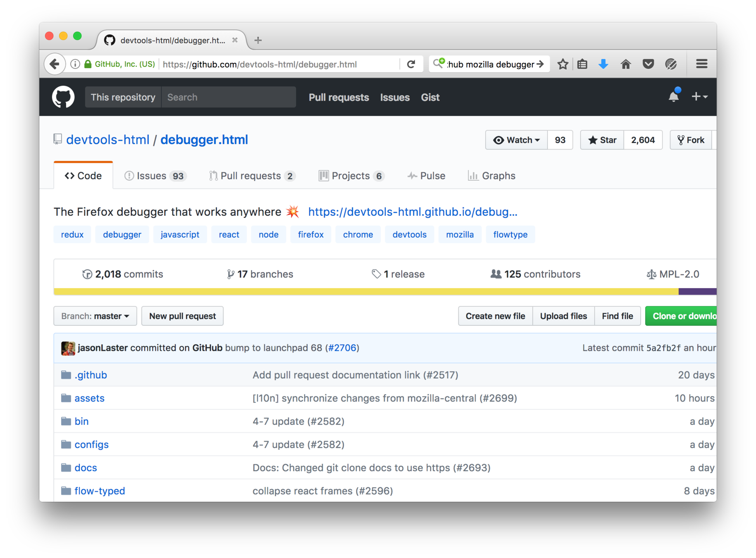The image size is (756, 558).
Task: Open downloads with the blue arrow icon
Action: click(x=603, y=64)
